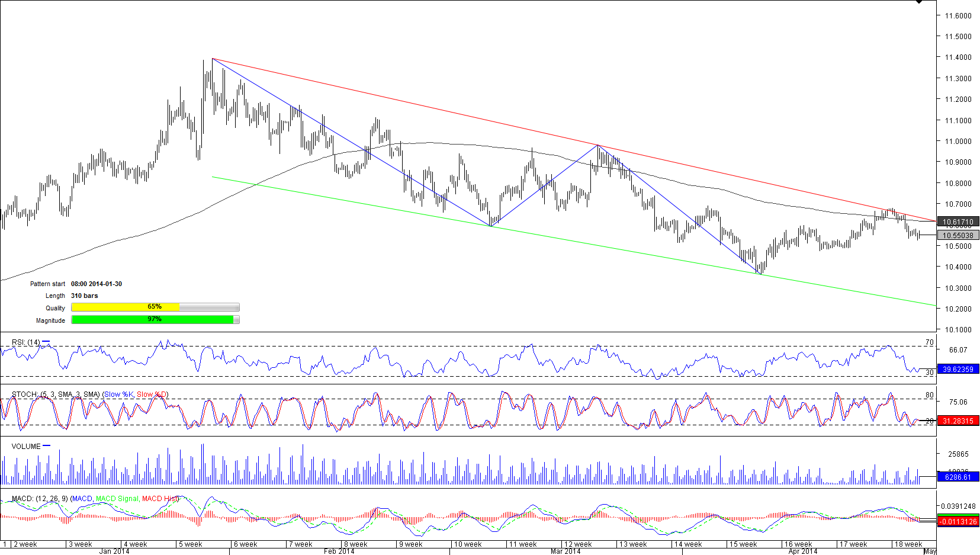980x555 pixels.
Task: Click the dark 10.61710 price tag
Action: (x=957, y=222)
